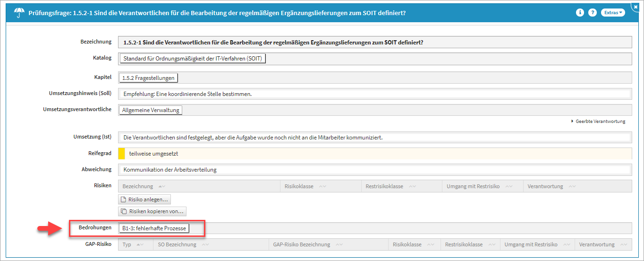This screenshot has height=261, width=644.
Task: Click the yellow Reifegrad color indicator
Action: point(121,154)
